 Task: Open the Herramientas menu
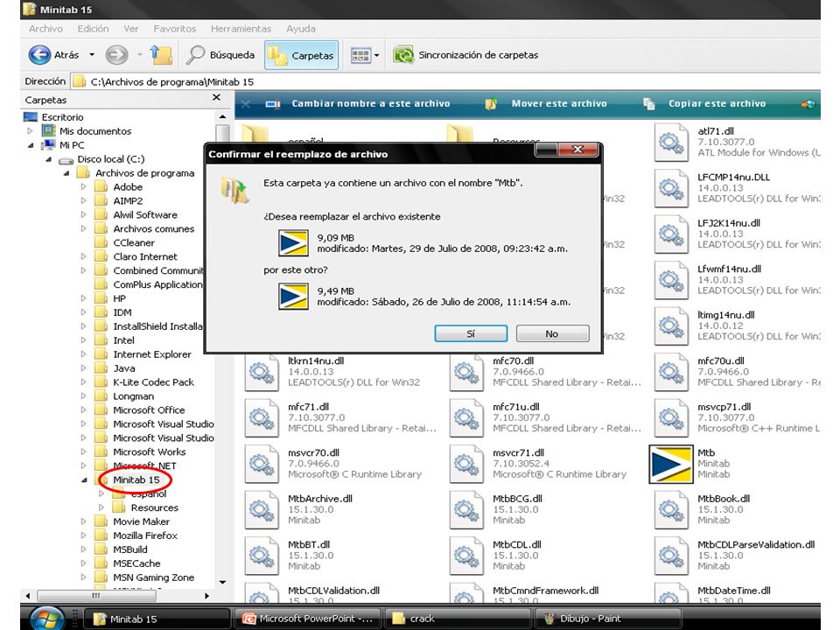[x=241, y=29]
